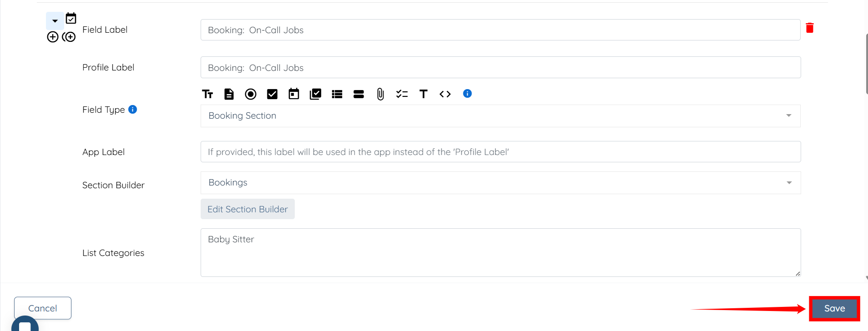Choose the radio button field type icon

click(x=251, y=94)
